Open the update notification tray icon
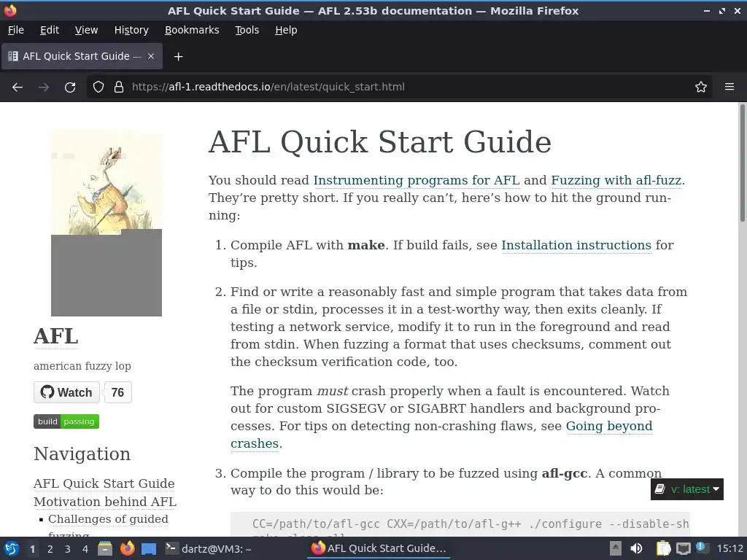The width and height of the screenshot is (747, 560). tap(701, 548)
